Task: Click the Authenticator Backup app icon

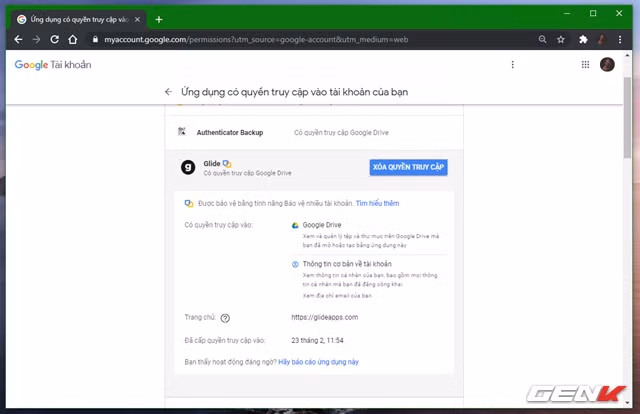Action: click(x=182, y=131)
